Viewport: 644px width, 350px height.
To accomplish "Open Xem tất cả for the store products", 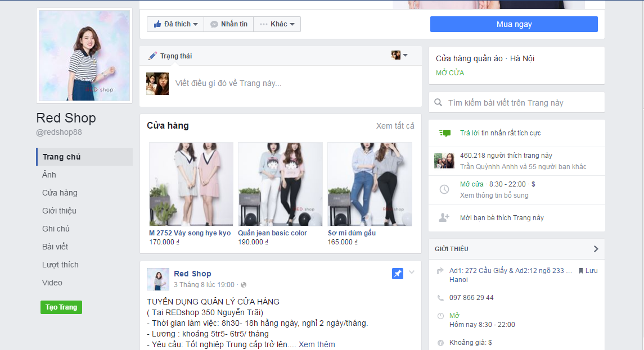I will [395, 126].
